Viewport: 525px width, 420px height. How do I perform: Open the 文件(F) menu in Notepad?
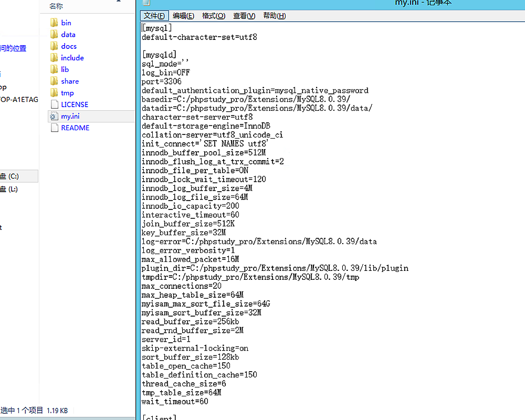(154, 16)
